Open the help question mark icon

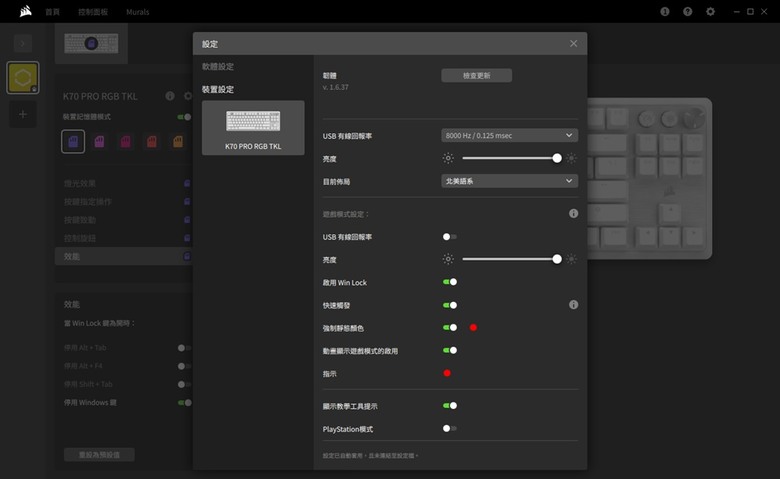[x=687, y=11]
